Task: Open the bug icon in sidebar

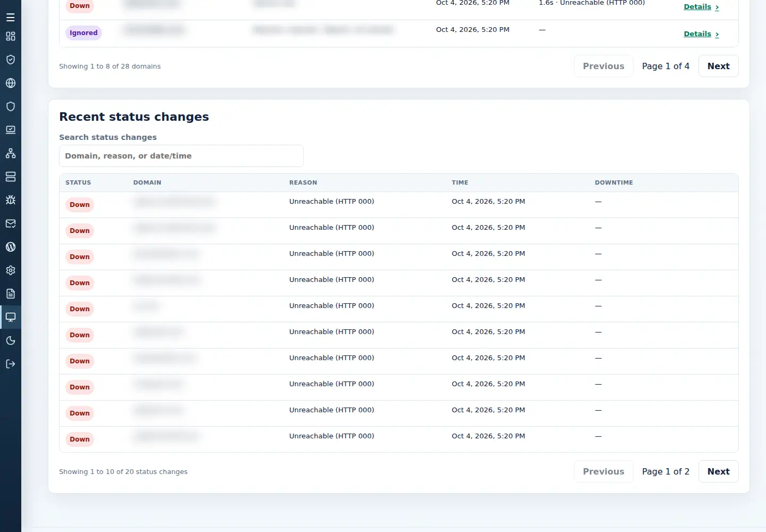Action: [11, 200]
